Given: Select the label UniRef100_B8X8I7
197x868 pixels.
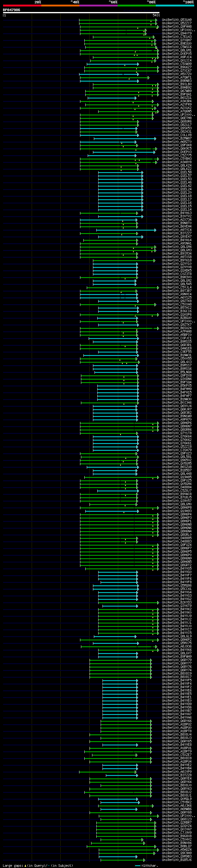Looking at the screenshot, I should 177,677.
